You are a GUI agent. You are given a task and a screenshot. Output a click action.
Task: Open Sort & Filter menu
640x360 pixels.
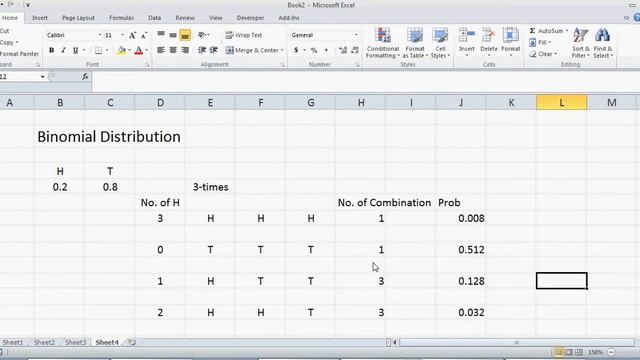tap(580, 43)
